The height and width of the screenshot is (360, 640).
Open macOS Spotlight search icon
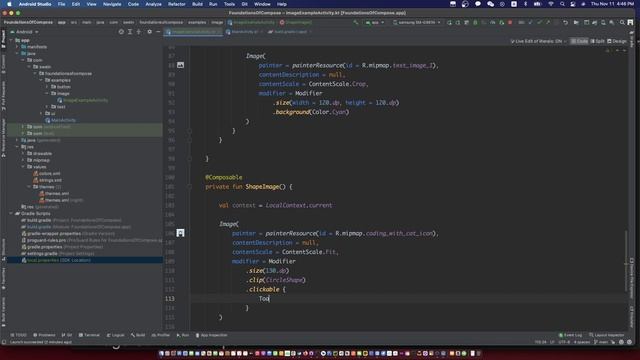pyautogui.click(x=562, y=4)
